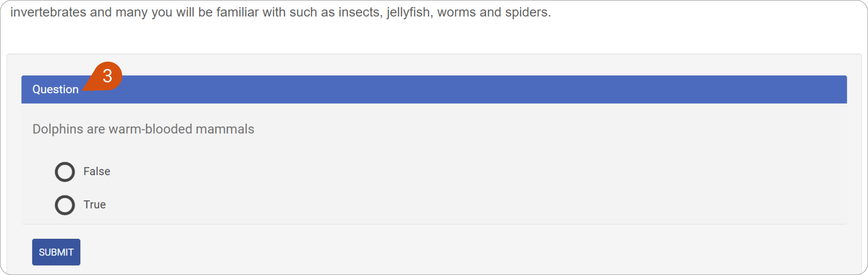This screenshot has height=275, width=868.
Task: Select the False radio button
Action: (x=65, y=172)
